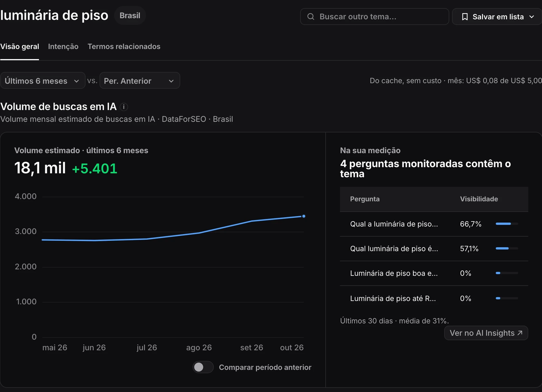Focus the Buscar outro tema search field
The width and height of the screenshot is (542, 392).
(x=374, y=17)
